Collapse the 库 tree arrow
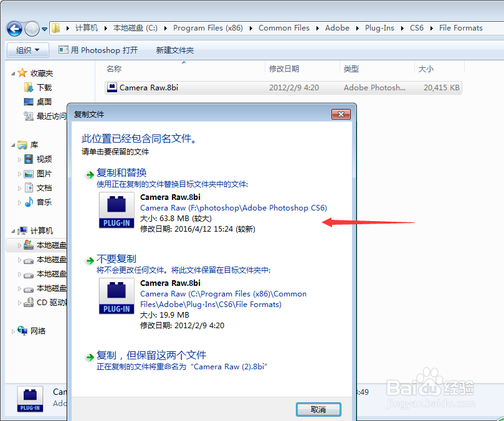This screenshot has width=504, height=421. [x=13, y=146]
